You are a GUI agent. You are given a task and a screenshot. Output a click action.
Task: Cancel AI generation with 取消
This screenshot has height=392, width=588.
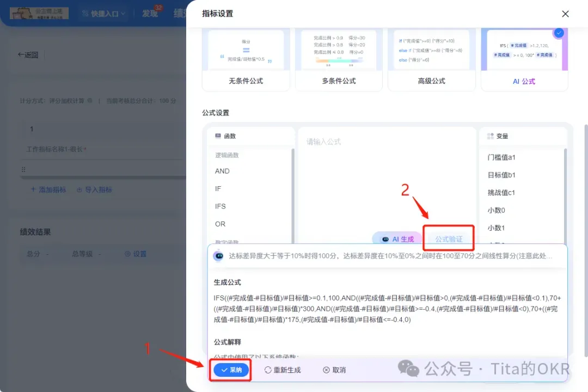pyautogui.click(x=334, y=370)
